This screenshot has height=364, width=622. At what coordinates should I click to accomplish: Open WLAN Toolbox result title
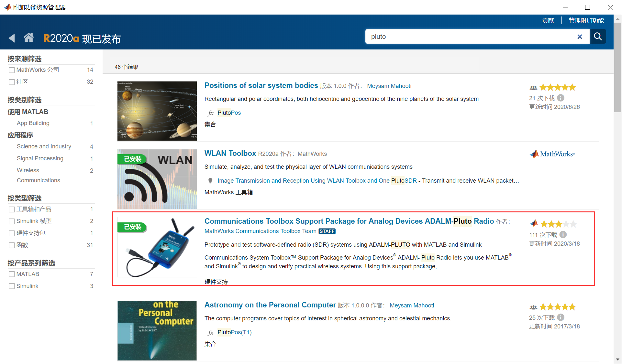[x=230, y=153]
